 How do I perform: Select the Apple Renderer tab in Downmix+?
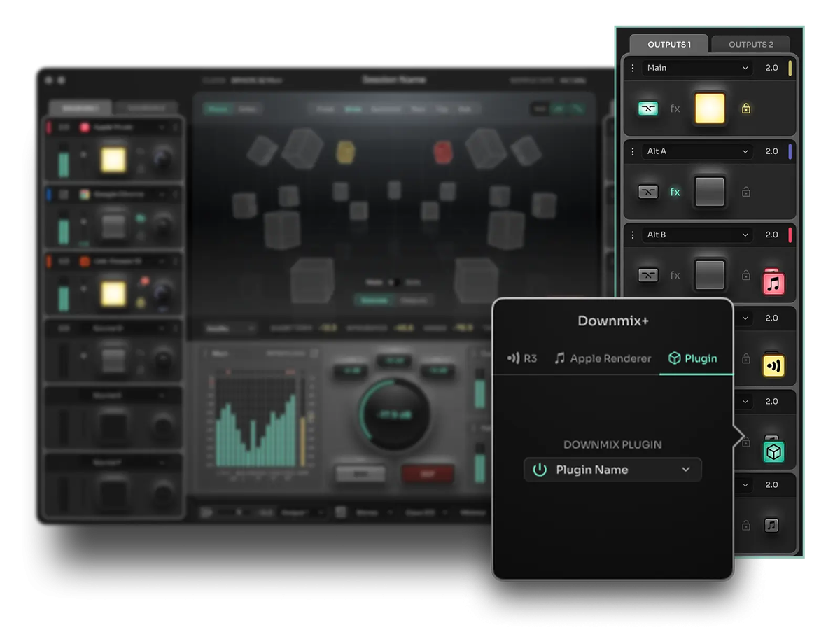(602, 358)
